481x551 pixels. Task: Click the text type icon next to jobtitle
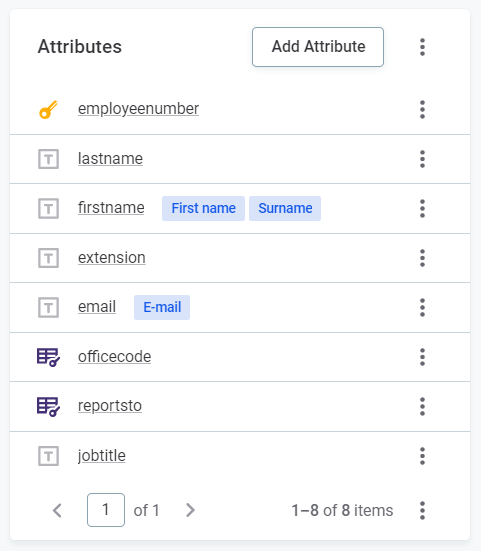(x=48, y=456)
